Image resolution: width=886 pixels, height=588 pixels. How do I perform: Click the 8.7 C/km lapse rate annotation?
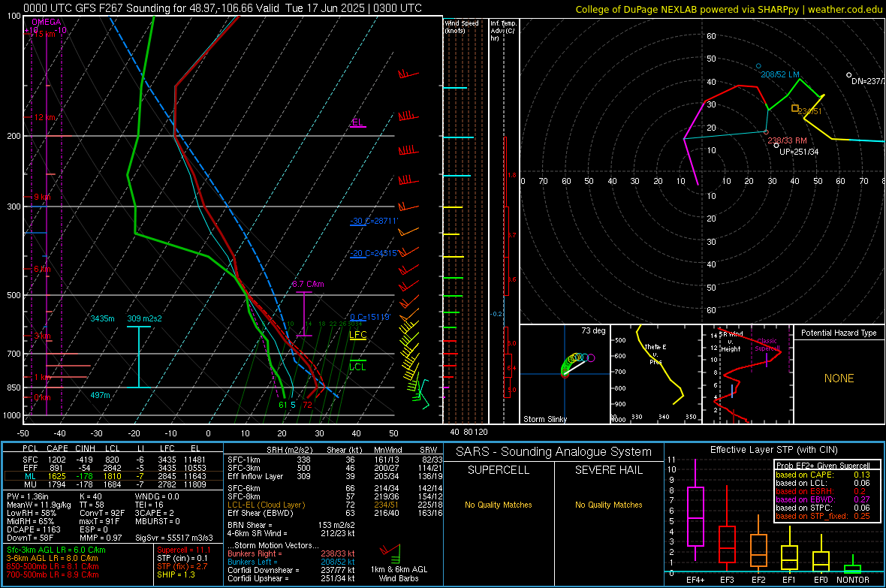308,284
